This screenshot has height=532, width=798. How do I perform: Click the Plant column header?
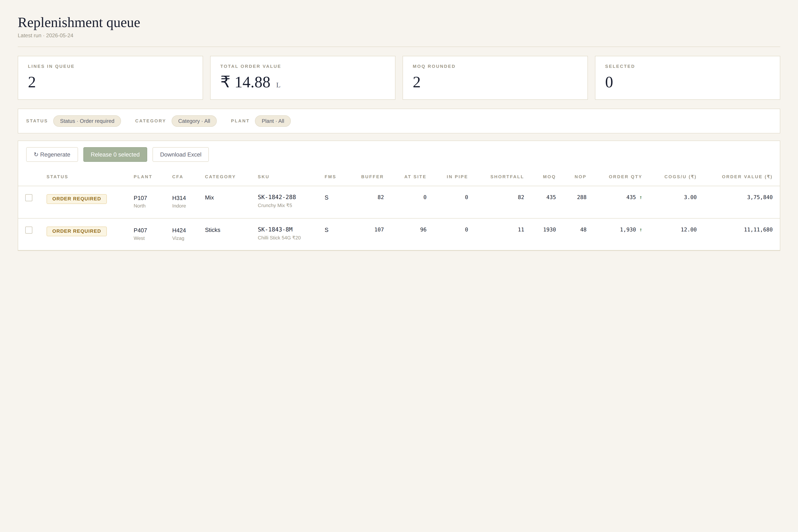[x=143, y=177]
